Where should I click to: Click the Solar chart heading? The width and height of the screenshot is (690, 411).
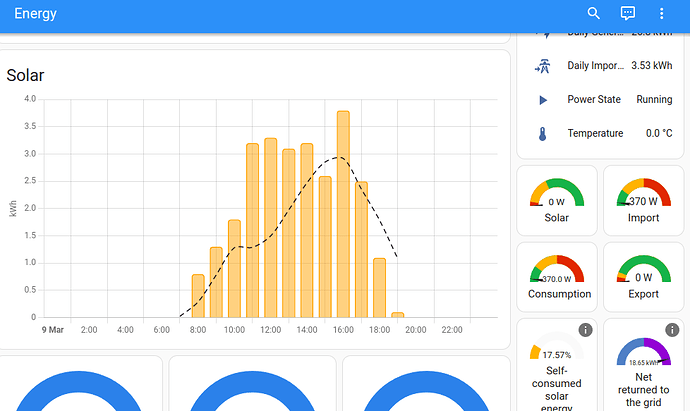tap(25, 75)
